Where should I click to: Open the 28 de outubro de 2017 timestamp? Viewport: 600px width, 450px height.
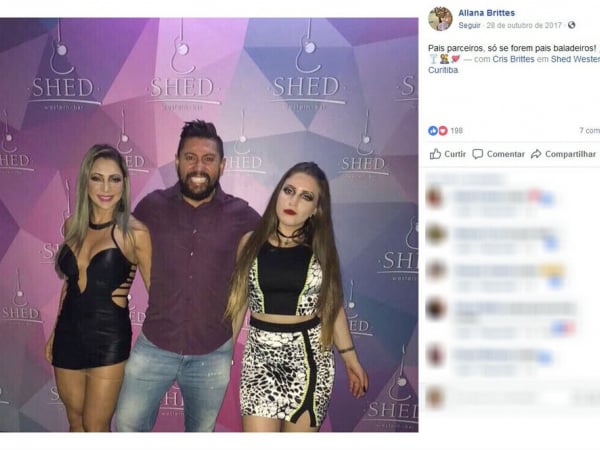pos(524,25)
